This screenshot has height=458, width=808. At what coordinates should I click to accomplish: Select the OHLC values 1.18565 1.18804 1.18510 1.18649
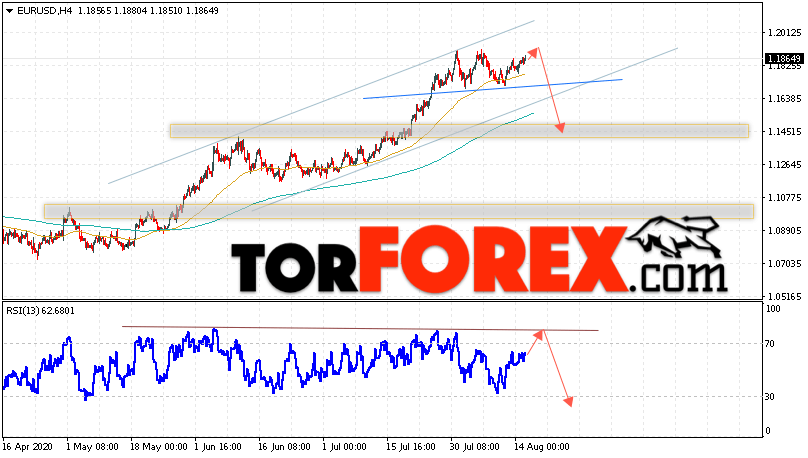pos(148,11)
